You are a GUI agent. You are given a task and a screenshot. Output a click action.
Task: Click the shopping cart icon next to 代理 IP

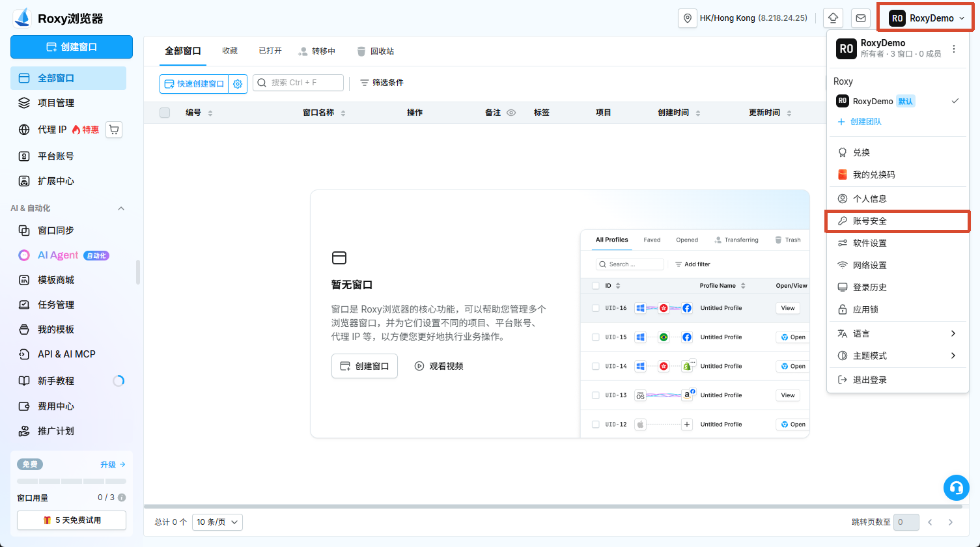(114, 130)
